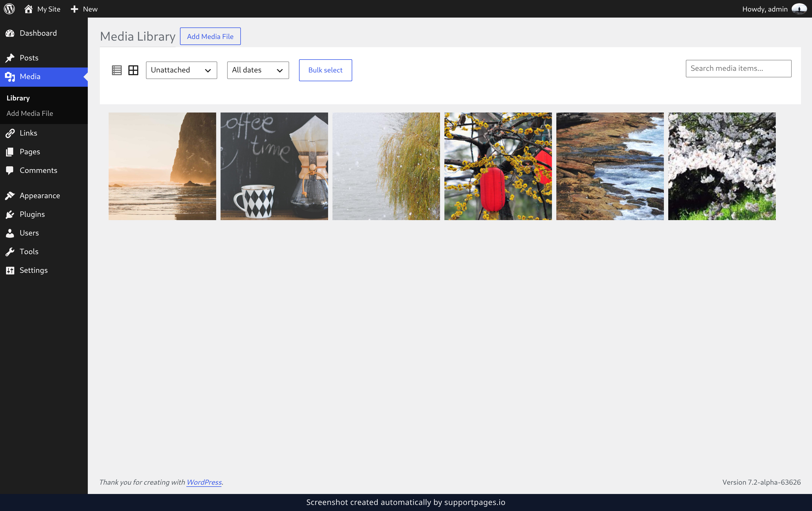Open the rocky shoreline waves thumbnail
812x511 pixels.
(x=610, y=166)
